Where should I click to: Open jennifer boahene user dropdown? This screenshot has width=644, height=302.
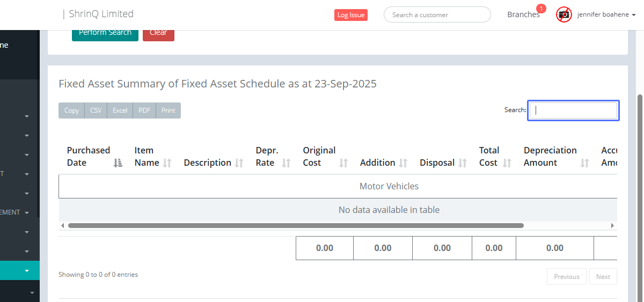[606, 15]
